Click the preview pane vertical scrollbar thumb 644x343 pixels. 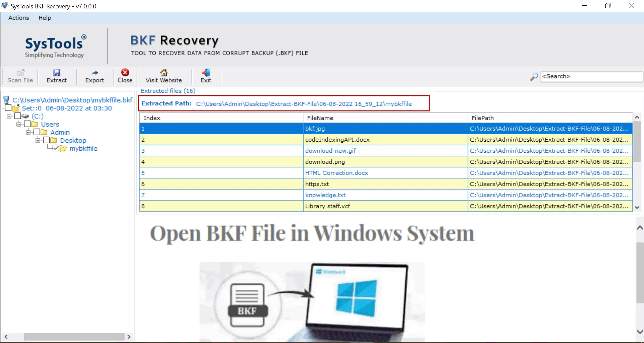pyautogui.click(x=640, y=273)
